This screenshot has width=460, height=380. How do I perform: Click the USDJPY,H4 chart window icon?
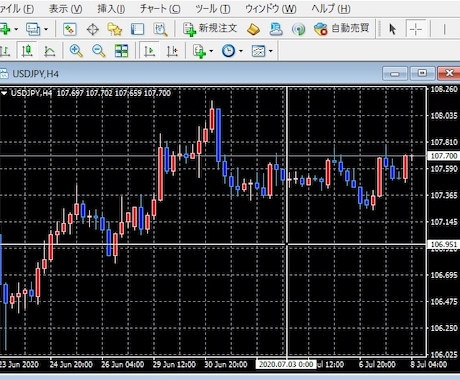coord(4,73)
